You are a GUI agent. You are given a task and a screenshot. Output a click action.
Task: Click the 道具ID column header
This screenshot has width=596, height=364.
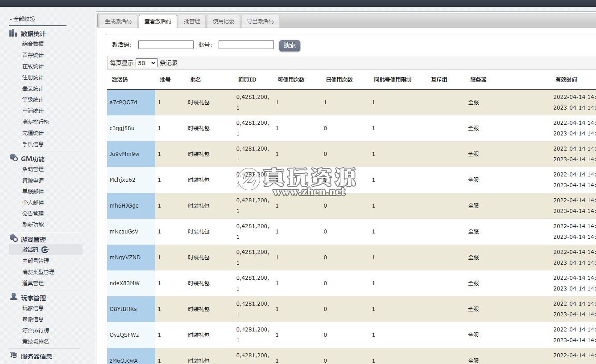[247, 80]
